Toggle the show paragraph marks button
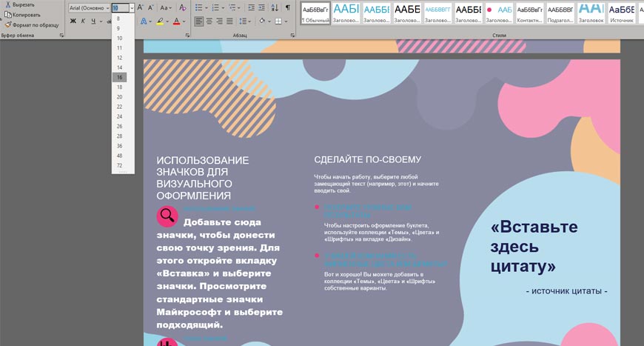 (x=288, y=7)
